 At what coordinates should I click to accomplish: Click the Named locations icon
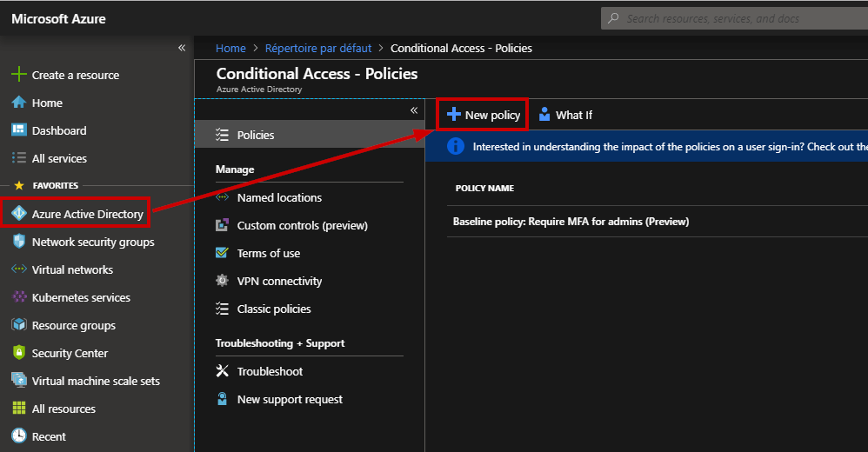pos(222,197)
